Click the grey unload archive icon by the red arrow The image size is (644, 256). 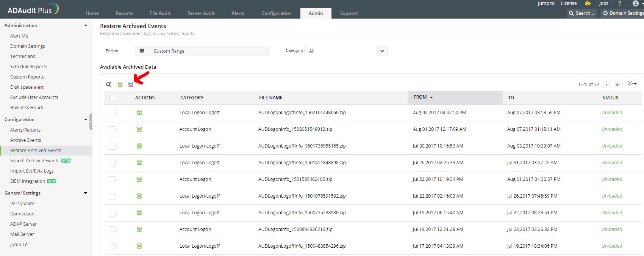point(131,85)
